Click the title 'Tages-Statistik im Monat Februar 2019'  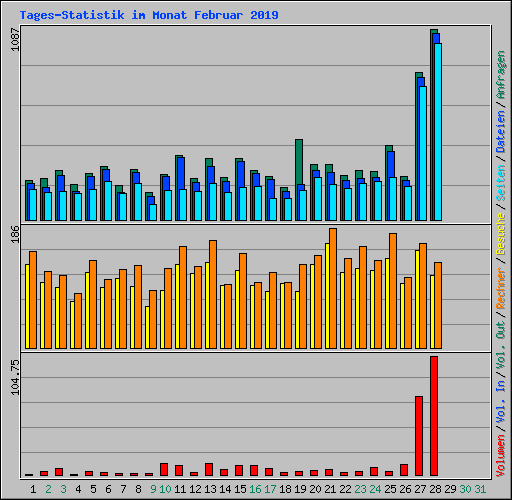(149, 15)
